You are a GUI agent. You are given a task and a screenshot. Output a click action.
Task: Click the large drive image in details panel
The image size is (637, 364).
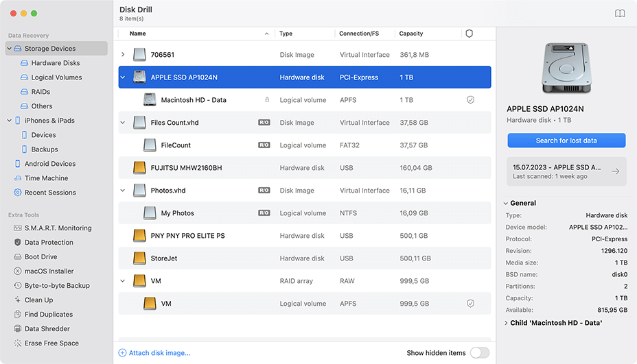[x=566, y=68]
